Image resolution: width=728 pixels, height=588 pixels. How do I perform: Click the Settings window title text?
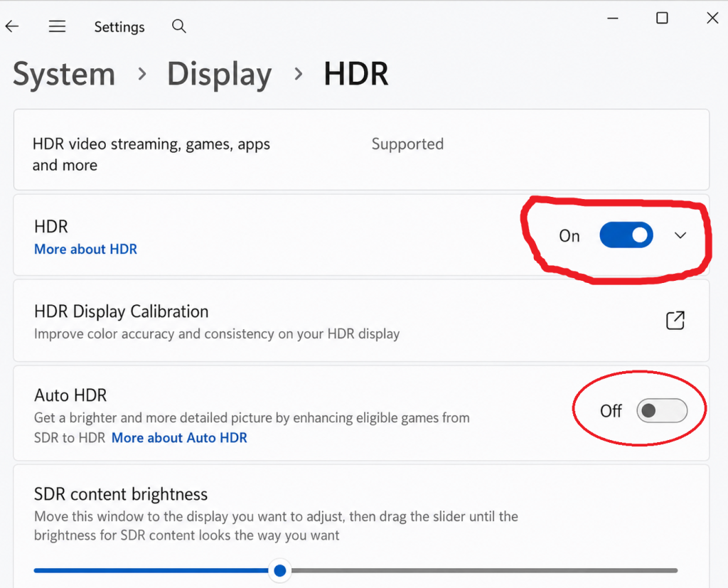(x=119, y=27)
